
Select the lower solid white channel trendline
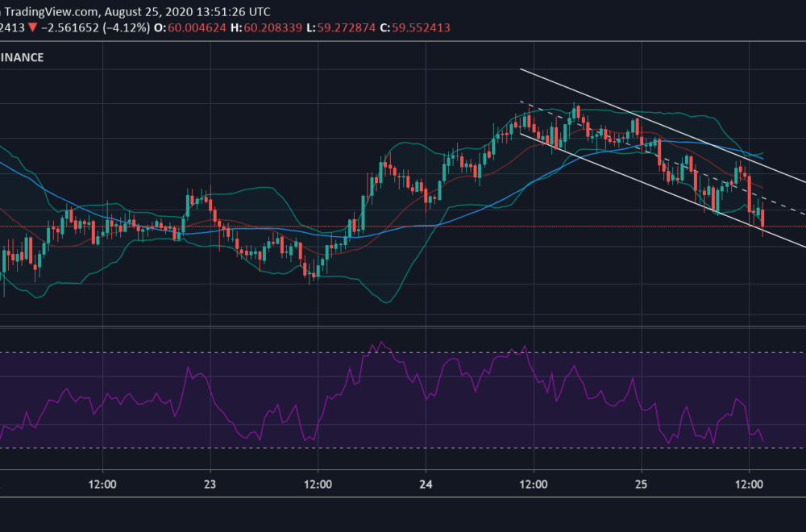point(663,191)
